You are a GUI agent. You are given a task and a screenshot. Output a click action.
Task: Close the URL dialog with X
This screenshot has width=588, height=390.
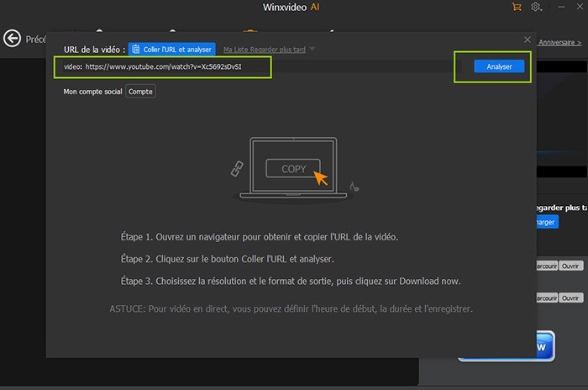pyautogui.click(x=528, y=40)
